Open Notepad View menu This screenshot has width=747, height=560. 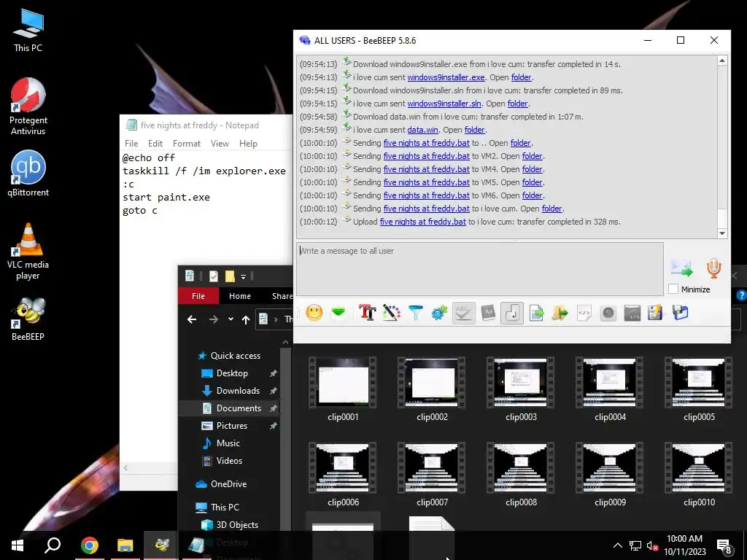[220, 144]
